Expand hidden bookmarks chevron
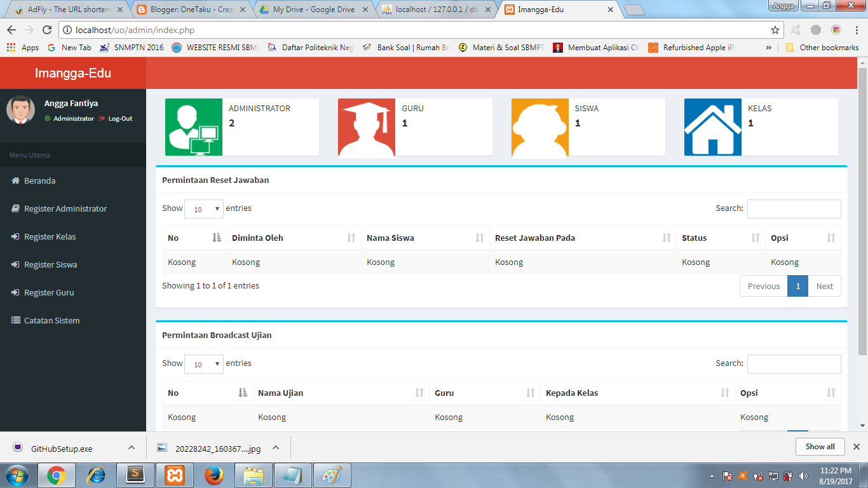Viewport: 868px width, 488px height. [769, 48]
